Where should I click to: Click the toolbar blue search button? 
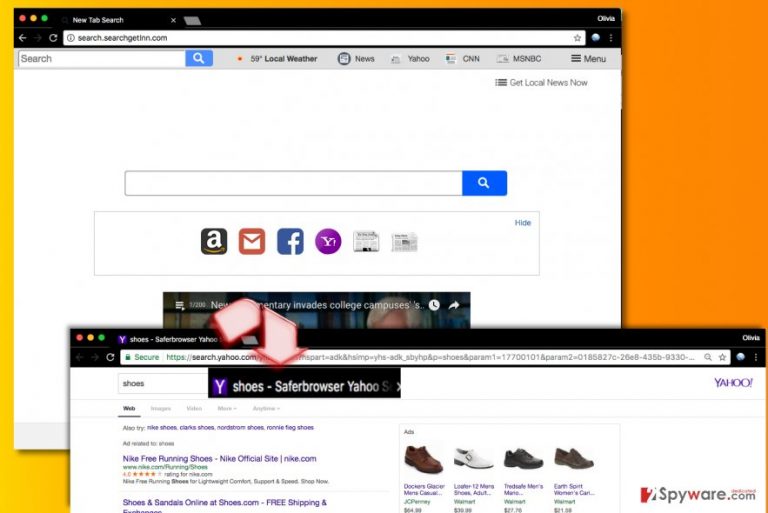point(199,58)
